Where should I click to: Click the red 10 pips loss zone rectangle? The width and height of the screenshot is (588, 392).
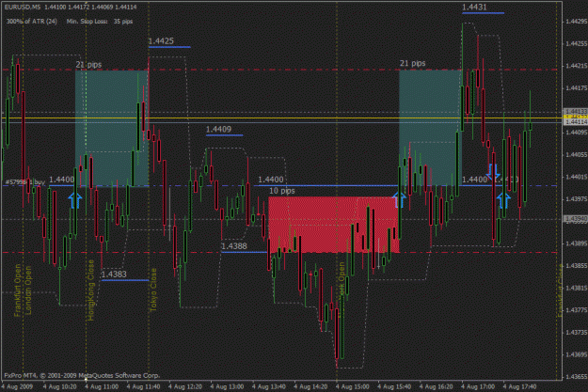(x=333, y=225)
